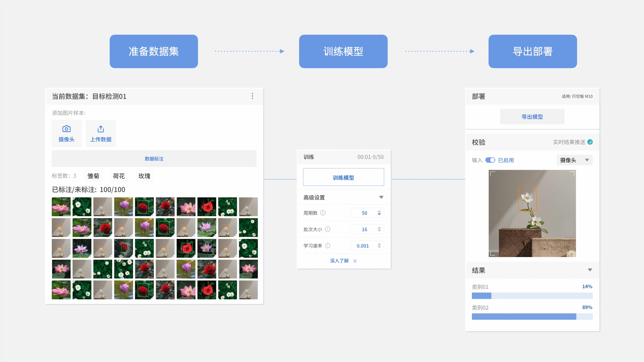This screenshot has width=644, height=362.
Task: Click the upload data icon
Action: (101, 129)
